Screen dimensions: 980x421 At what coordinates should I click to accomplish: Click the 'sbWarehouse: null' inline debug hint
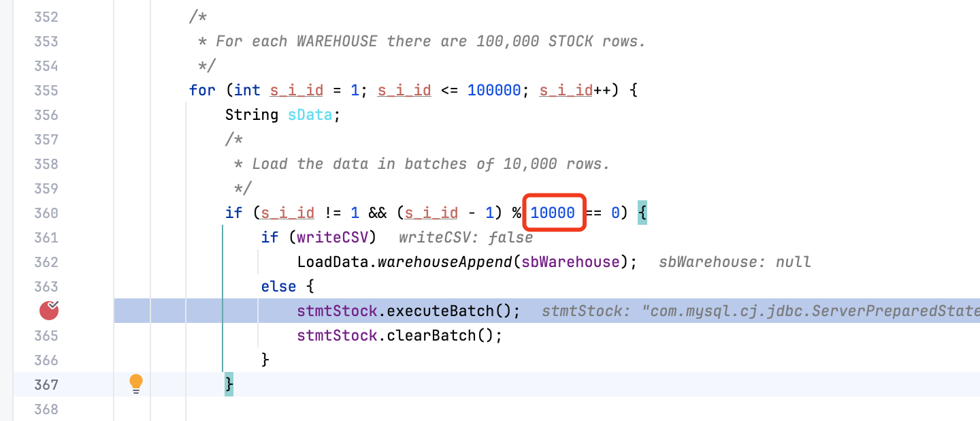click(x=734, y=262)
